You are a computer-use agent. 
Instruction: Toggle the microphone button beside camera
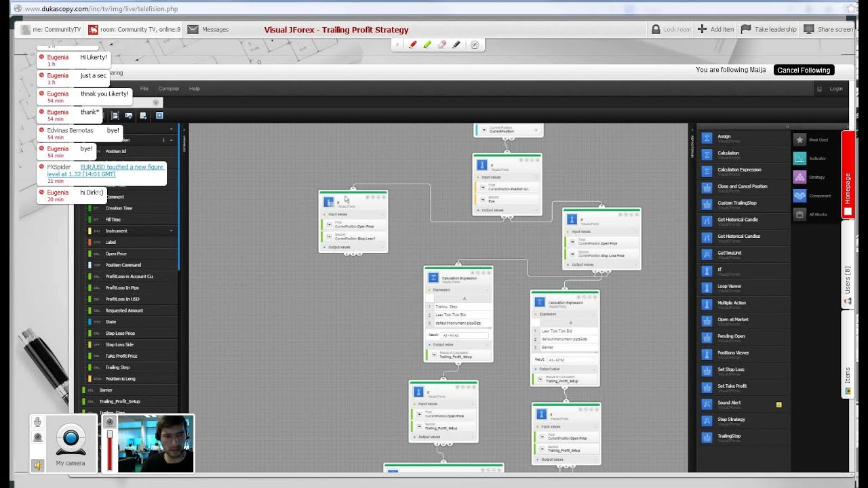39,423
